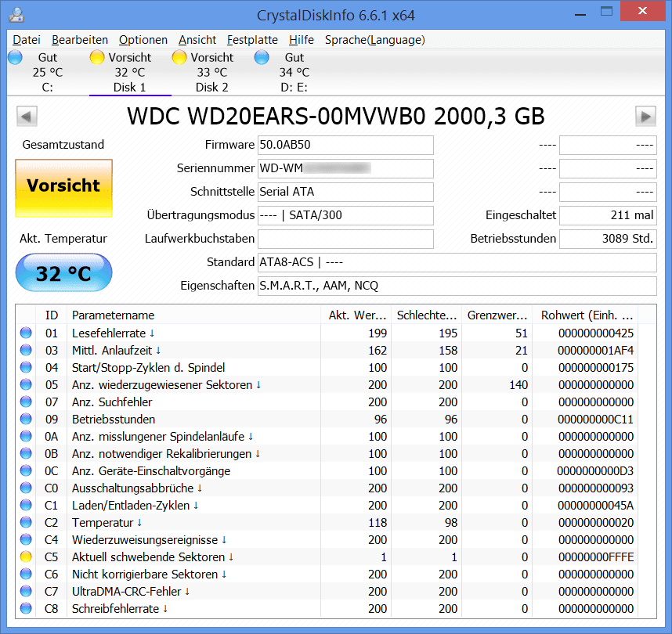Click status orb of Anz. Suchfehler row
The height and width of the screenshot is (634, 672).
click(x=26, y=402)
